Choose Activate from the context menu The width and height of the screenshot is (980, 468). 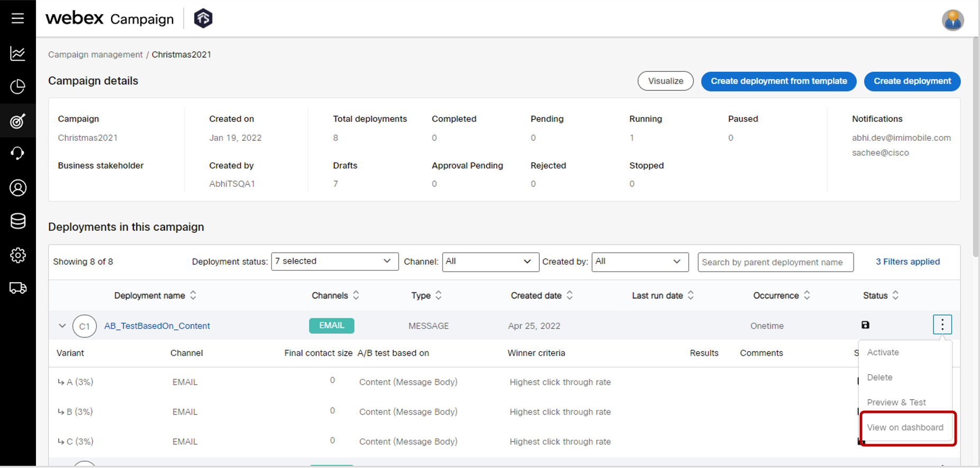coord(883,353)
